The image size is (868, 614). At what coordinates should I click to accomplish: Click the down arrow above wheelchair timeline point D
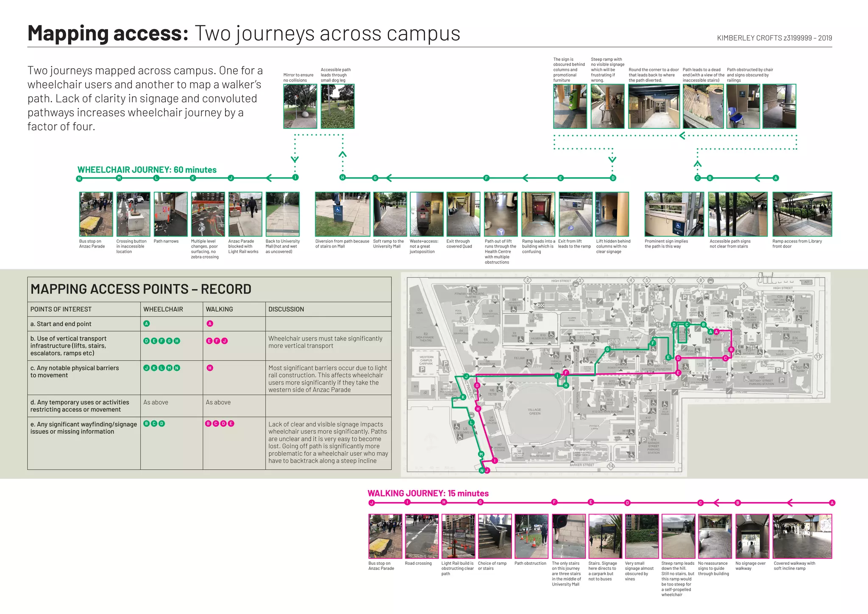click(x=612, y=159)
